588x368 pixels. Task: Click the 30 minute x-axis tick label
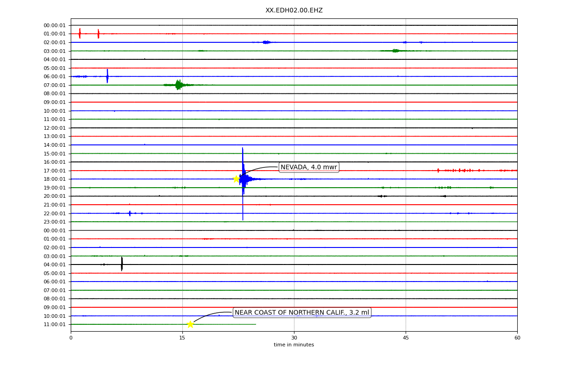tap(294, 338)
